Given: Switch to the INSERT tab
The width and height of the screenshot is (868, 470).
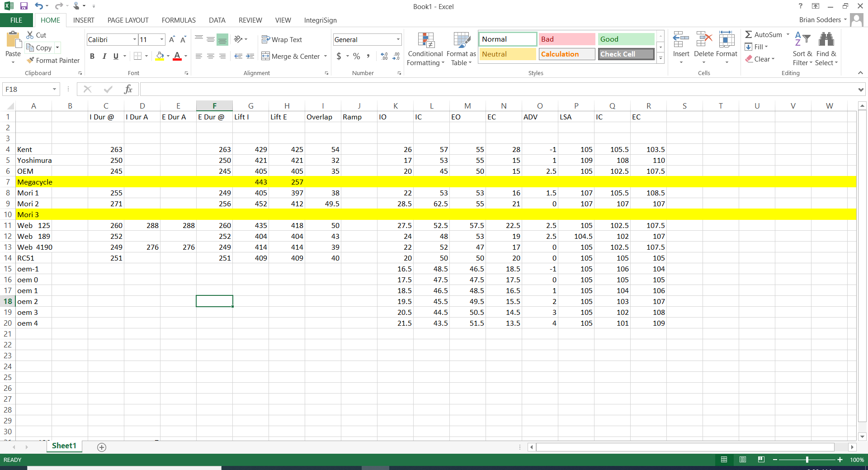Looking at the screenshot, I should pos(84,20).
